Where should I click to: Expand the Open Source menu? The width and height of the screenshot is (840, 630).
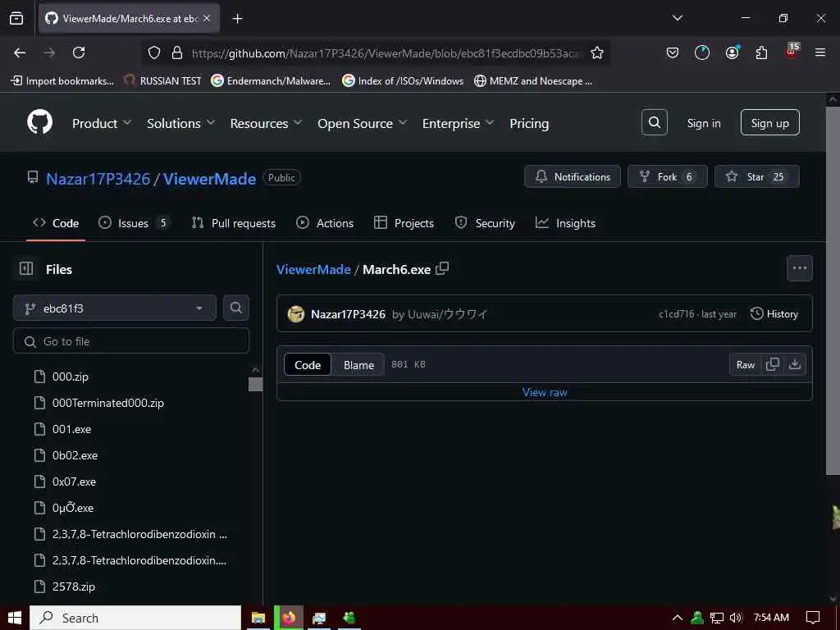[x=362, y=123]
